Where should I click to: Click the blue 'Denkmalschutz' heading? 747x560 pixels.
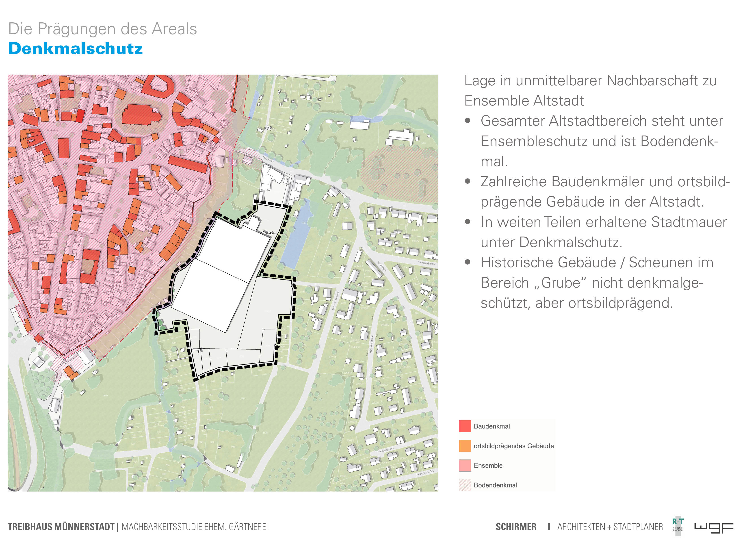(75, 48)
